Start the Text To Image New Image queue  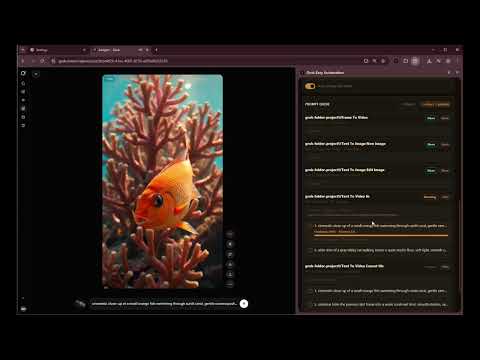[431, 144]
